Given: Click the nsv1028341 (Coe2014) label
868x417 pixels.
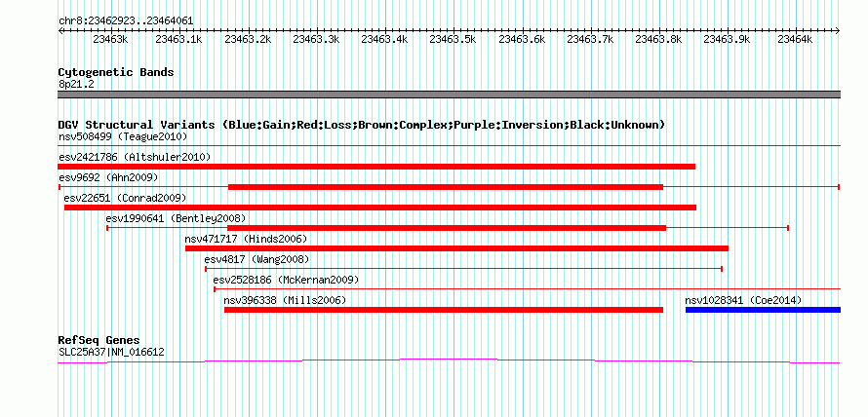Looking at the screenshot, I should [743, 300].
